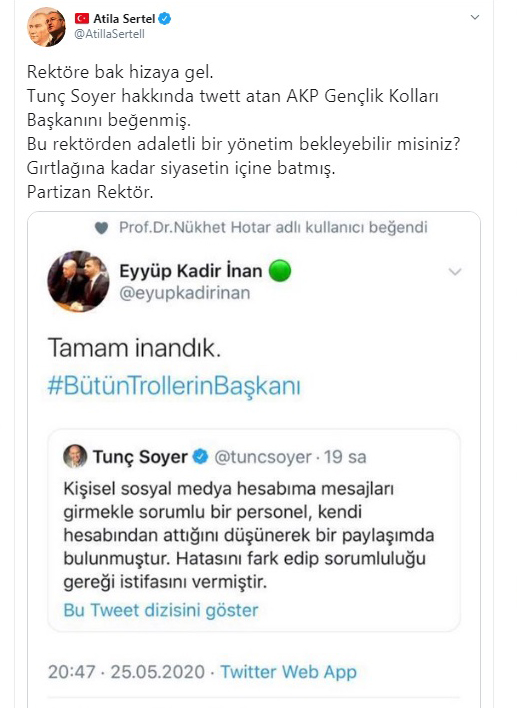Open the #BütünTrollerinBaşkanı hashtag
Image resolution: width=517 pixels, height=708 pixels.
point(174,387)
